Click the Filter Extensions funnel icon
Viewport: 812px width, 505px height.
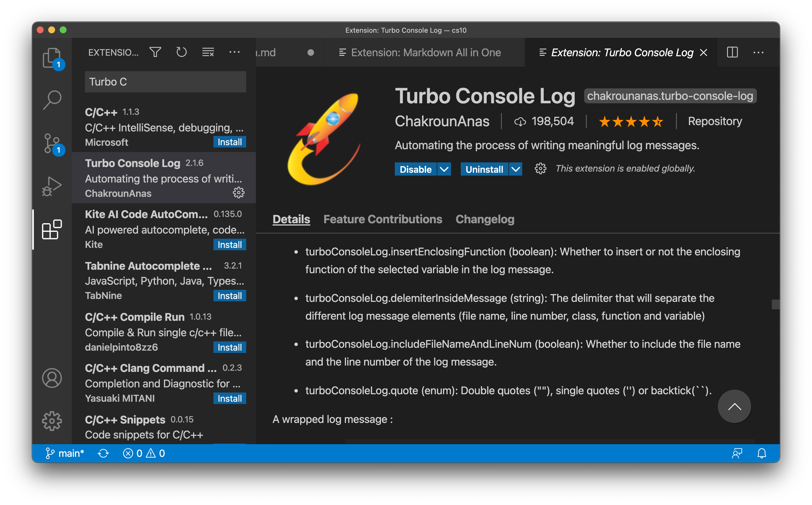click(155, 52)
